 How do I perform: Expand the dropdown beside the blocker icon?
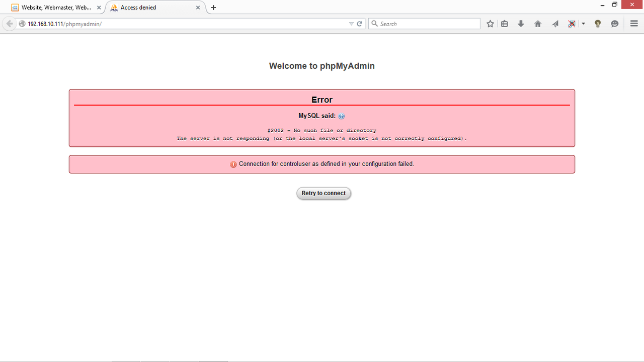pyautogui.click(x=583, y=24)
